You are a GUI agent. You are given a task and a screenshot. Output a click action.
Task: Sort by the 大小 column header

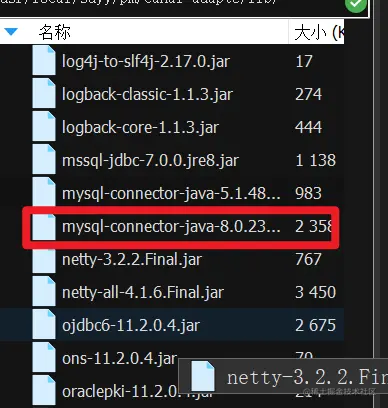click(x=316, y=32)
